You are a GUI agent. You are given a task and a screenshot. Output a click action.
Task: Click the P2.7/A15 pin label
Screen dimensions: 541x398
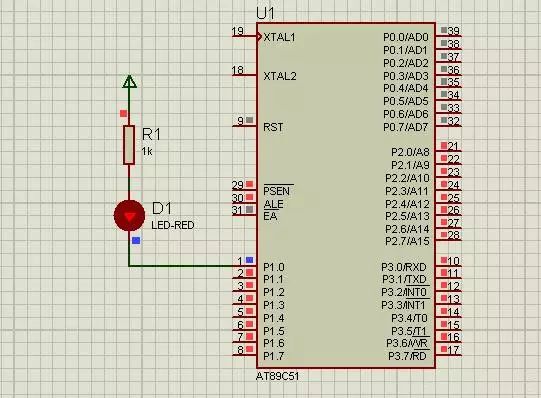(x=407, y=241)
